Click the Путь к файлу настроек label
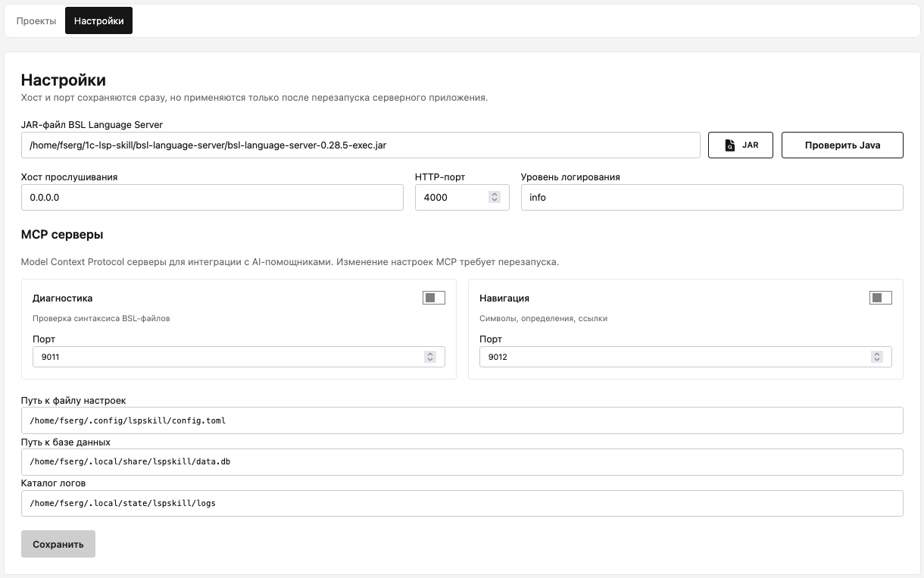 coord(73,401)
